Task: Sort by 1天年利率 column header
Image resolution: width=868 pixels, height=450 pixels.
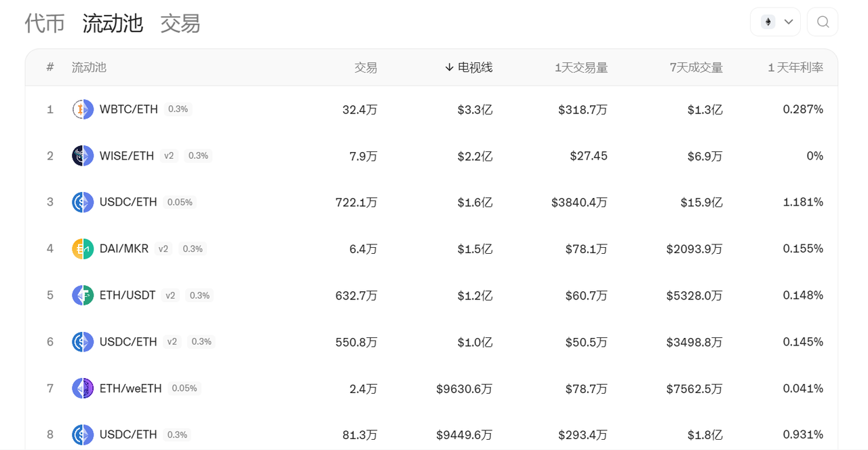Action: coord(795,67)
